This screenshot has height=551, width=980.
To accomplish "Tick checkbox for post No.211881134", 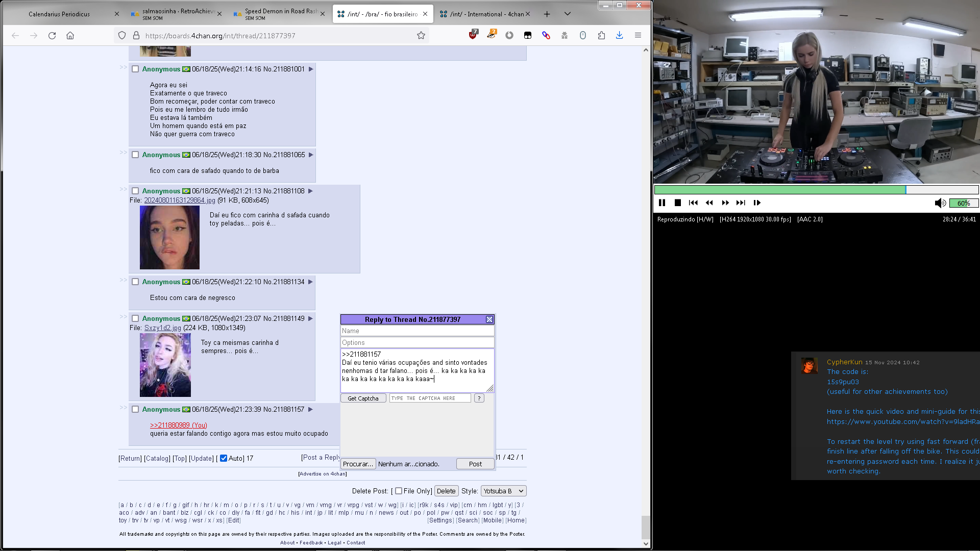I will click(135, 282).
